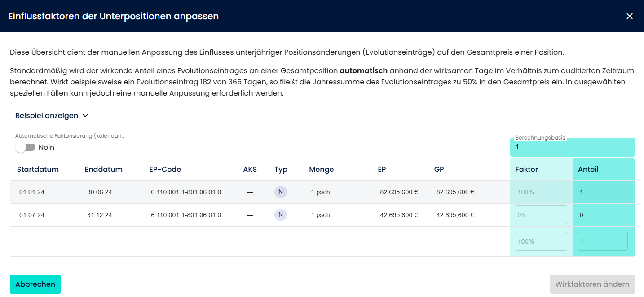Click the N type badge in first row
Viewport: 644px width, 297px height.
tap(281, 192)
